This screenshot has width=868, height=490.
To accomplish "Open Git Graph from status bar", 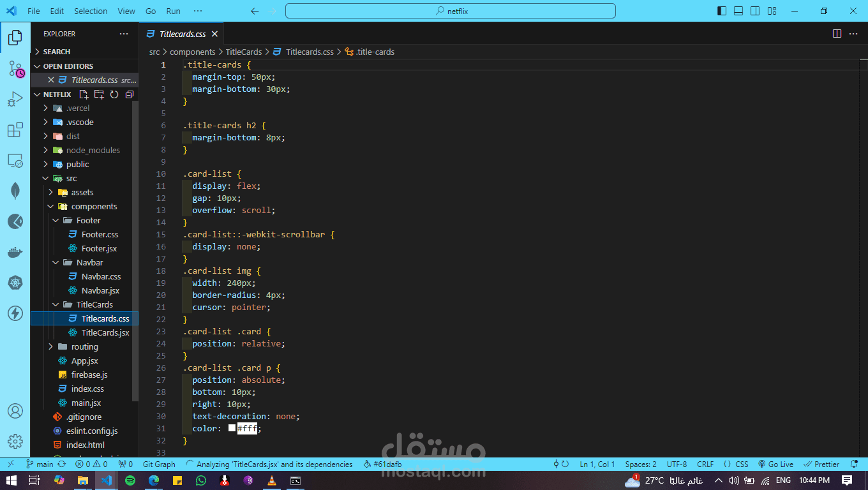I will (159, 464).
